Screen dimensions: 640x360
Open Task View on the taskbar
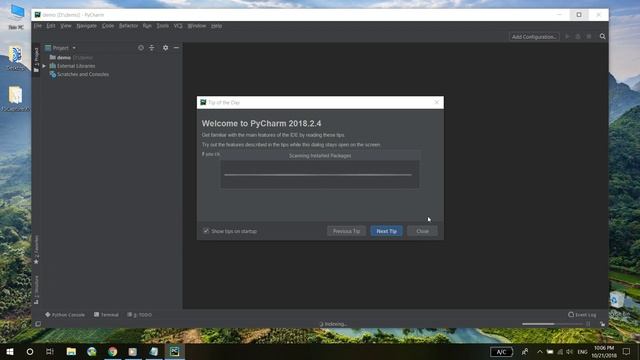(50, 351)
